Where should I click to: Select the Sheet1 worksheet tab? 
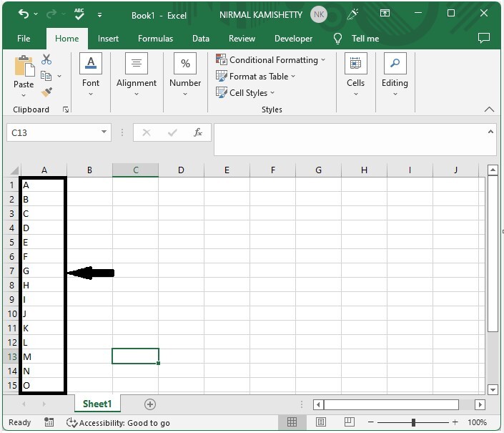pos(97,404)
